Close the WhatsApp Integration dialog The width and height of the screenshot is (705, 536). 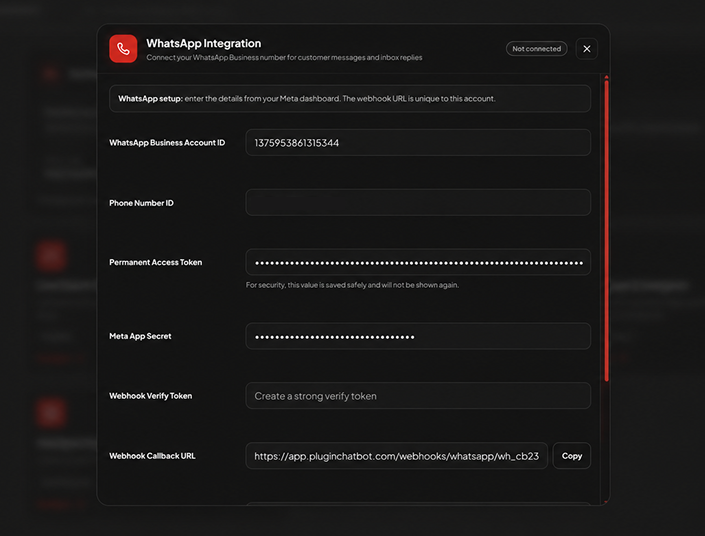click(587, 49)
